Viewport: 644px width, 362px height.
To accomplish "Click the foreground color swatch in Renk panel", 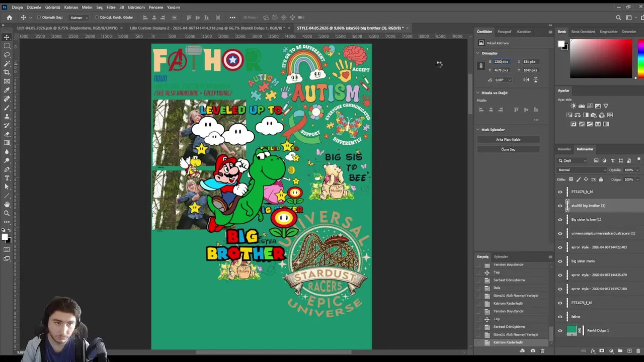I will (x=561, y=44).
